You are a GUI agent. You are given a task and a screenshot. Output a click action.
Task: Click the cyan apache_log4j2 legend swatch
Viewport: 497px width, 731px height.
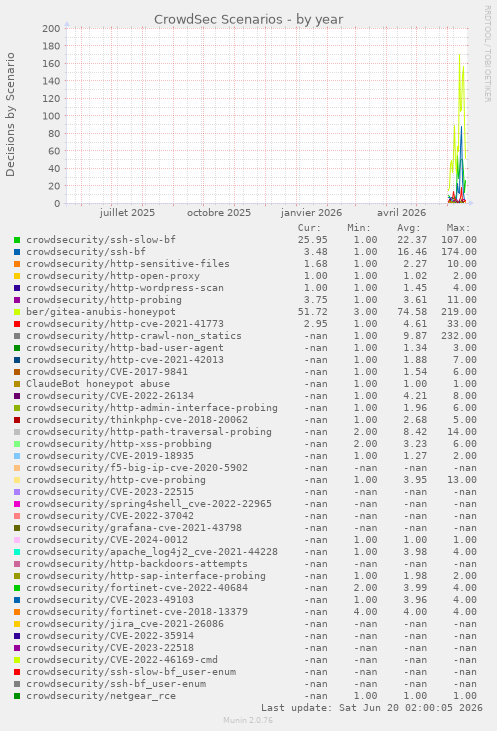tap(17, 552)
